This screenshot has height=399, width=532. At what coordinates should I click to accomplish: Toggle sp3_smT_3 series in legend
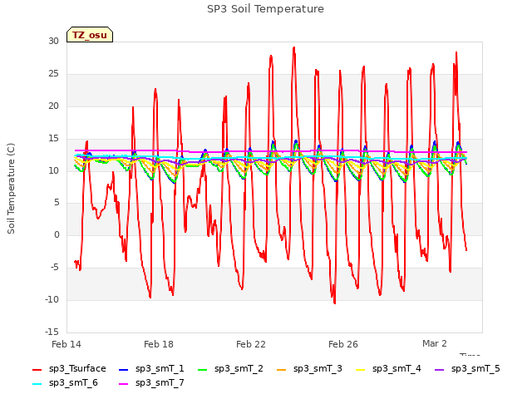point(309,368)
